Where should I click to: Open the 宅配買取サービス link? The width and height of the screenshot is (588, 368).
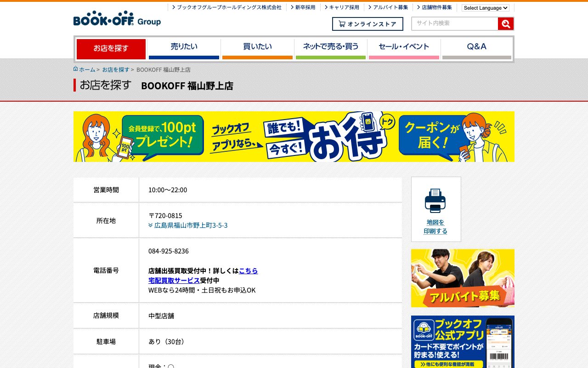coord(174,281)
